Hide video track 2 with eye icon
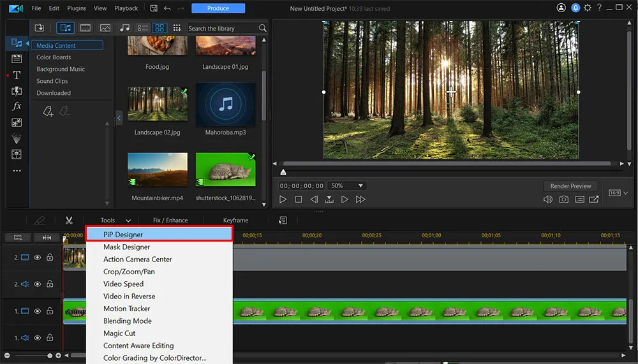This screenshot has width=638, height=364. tap(38, 258)
